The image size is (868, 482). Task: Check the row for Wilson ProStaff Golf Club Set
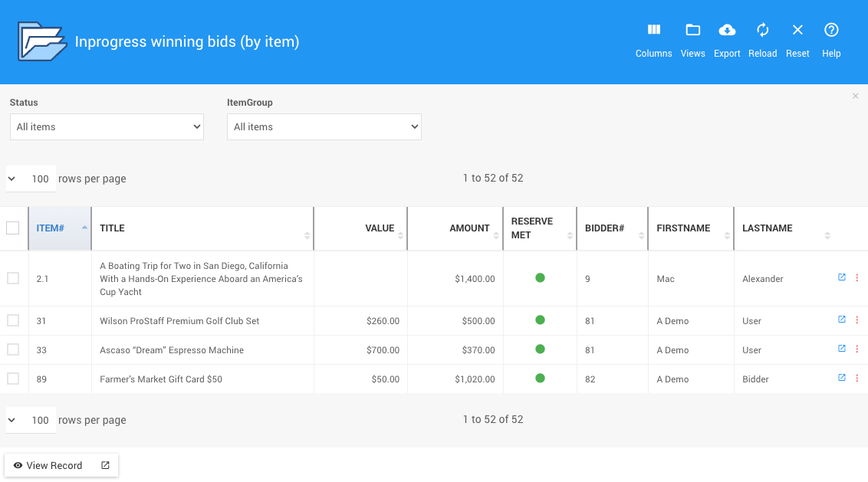[13, 320]
